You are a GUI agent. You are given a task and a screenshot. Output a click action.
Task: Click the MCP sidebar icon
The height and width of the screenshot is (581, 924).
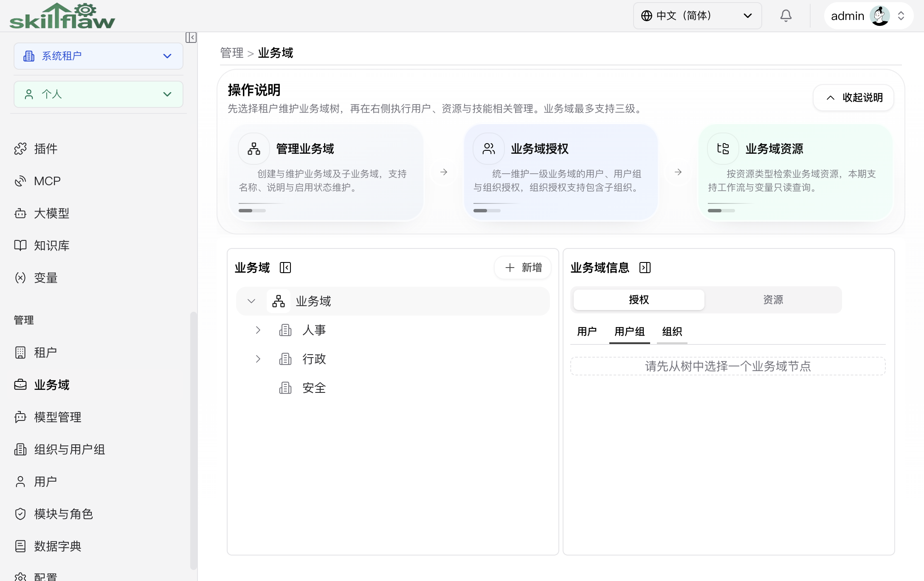tap(20, 181)
